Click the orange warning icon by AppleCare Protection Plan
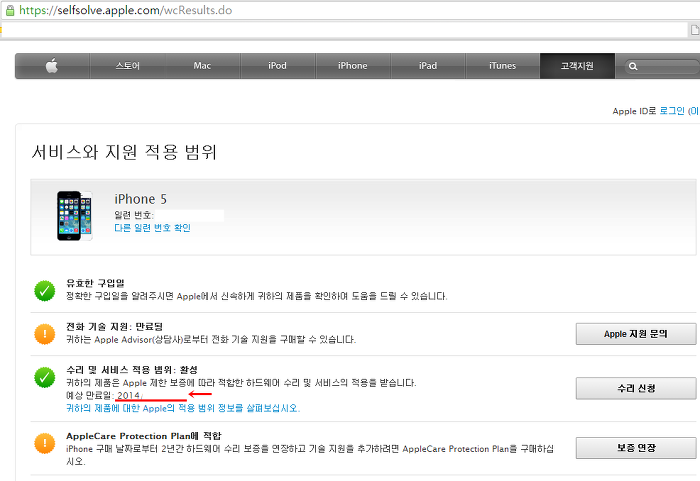The height and width of the screenshot is (481, 700). pyautogui.click(x=45, y=443)
